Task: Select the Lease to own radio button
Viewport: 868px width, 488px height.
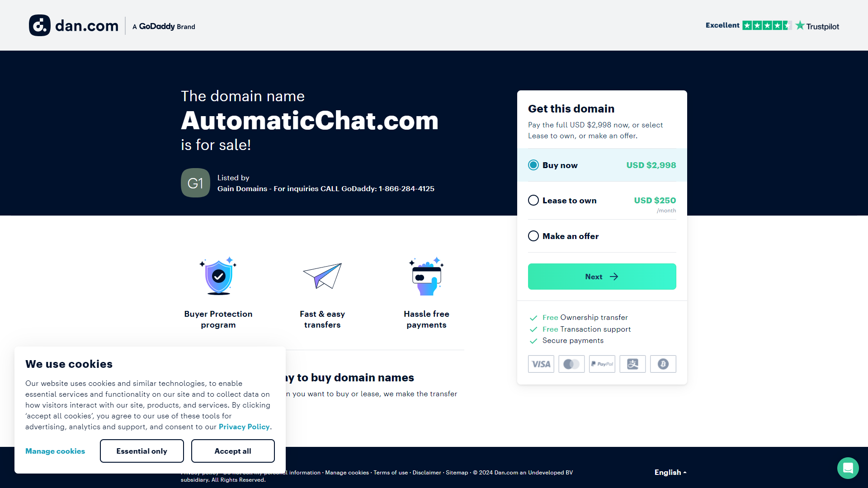Action: pyautogui.click(x=533, y=200)
